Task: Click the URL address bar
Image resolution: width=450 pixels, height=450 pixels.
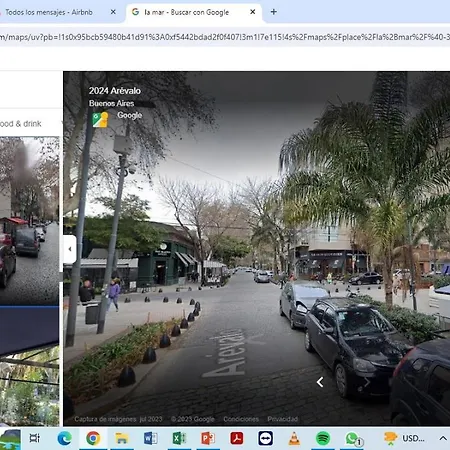Action: pos(225,37)
